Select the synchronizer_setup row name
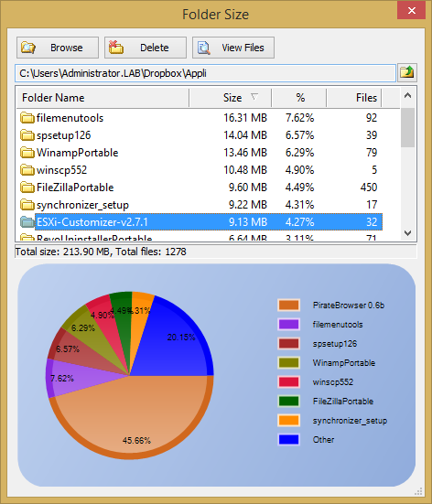Screen dimensions: 432x504 (x=82, y=205)
